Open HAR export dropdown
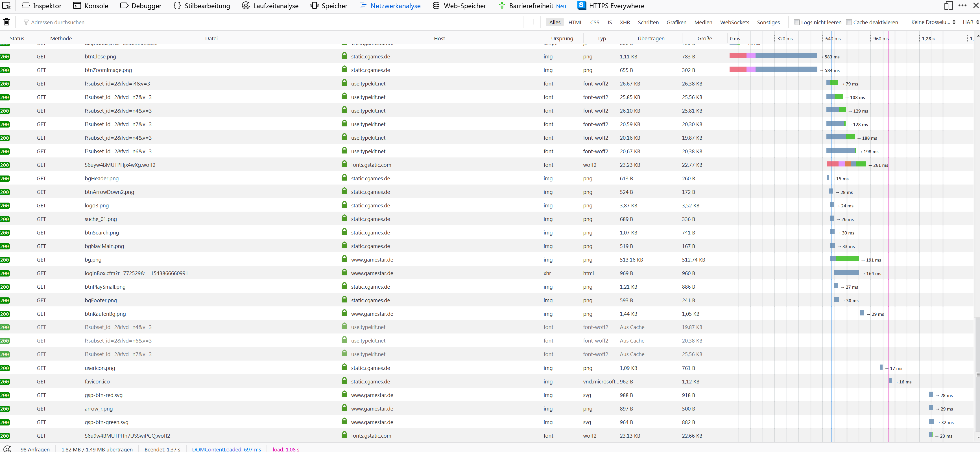Viewport: 980px width, 452px height. tap(970, 22)
